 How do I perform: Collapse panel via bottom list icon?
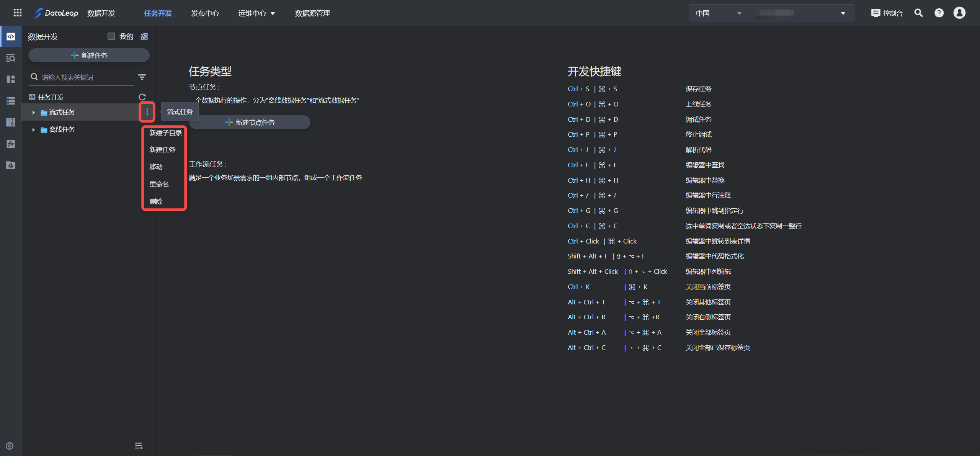[x=139, y=446]
